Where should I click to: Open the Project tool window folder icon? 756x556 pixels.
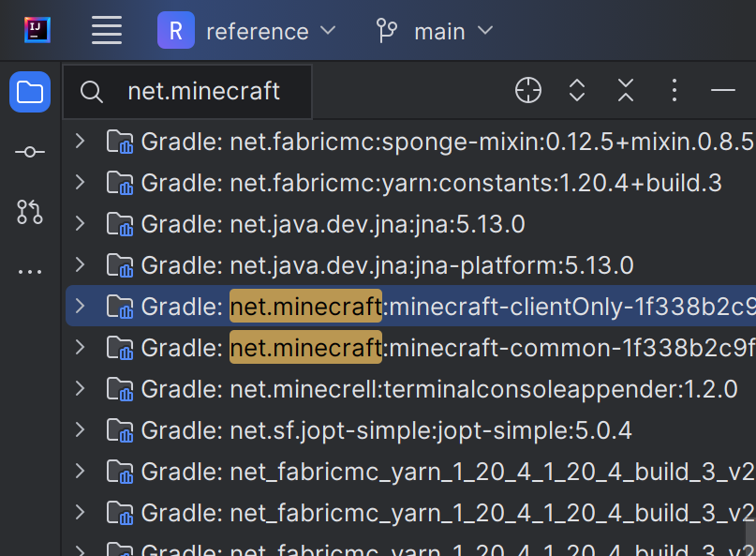click(x=30, y=92)
